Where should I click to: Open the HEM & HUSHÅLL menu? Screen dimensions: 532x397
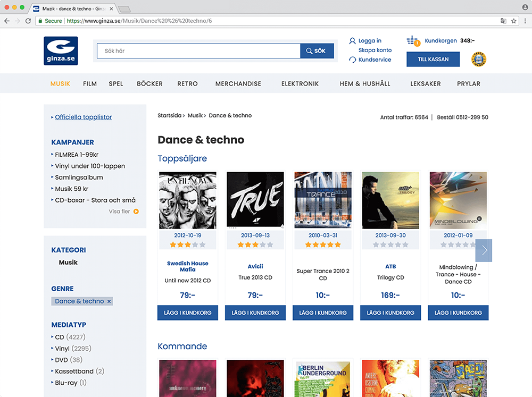[x=365, y=84]
